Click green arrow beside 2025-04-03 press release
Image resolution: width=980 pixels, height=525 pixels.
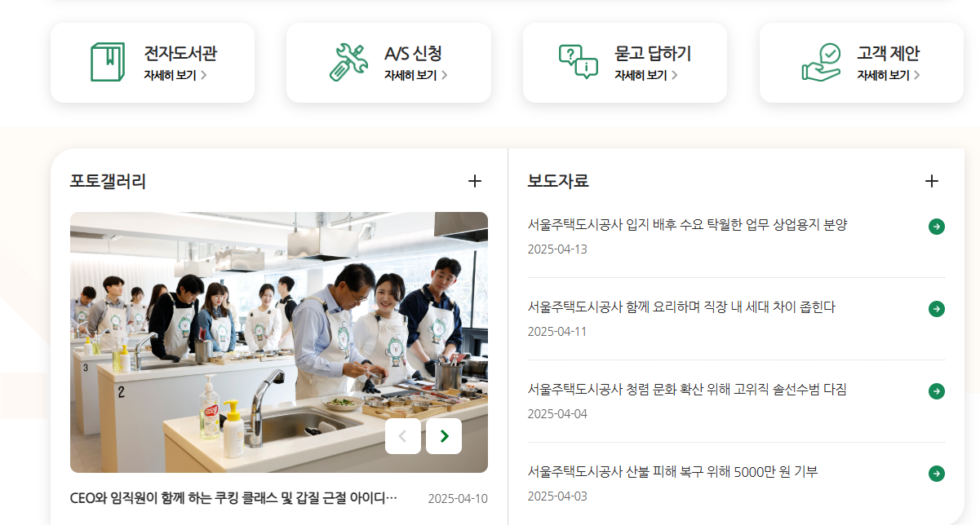pyautogui.click(x=937, y=474)
